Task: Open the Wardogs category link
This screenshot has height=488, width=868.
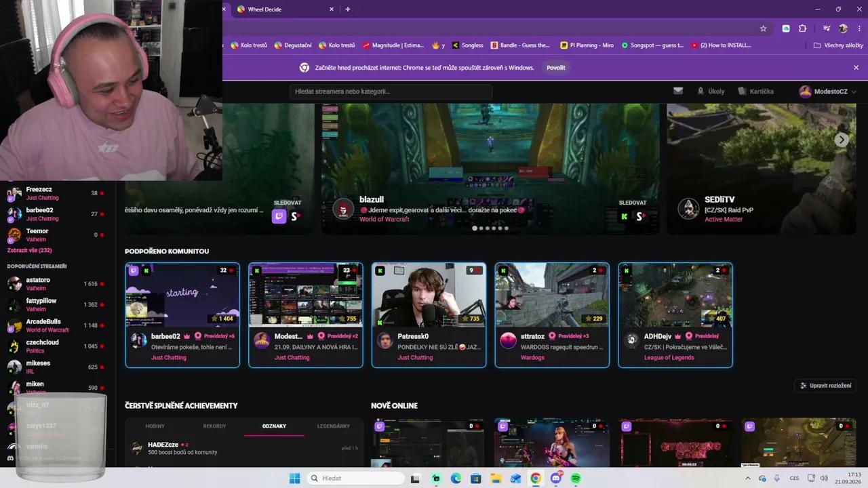Action: coord(532,358)
